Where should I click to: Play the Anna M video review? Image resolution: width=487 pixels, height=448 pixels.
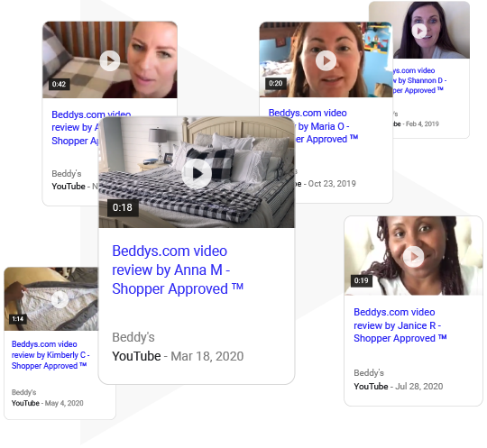pyautogui.click(x=197, y=174)
